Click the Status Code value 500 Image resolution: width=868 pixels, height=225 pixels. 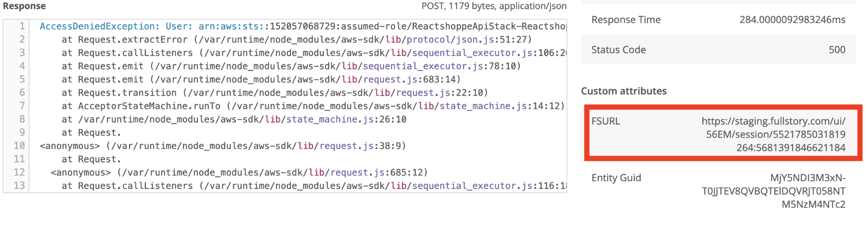(x=837, y=50)
